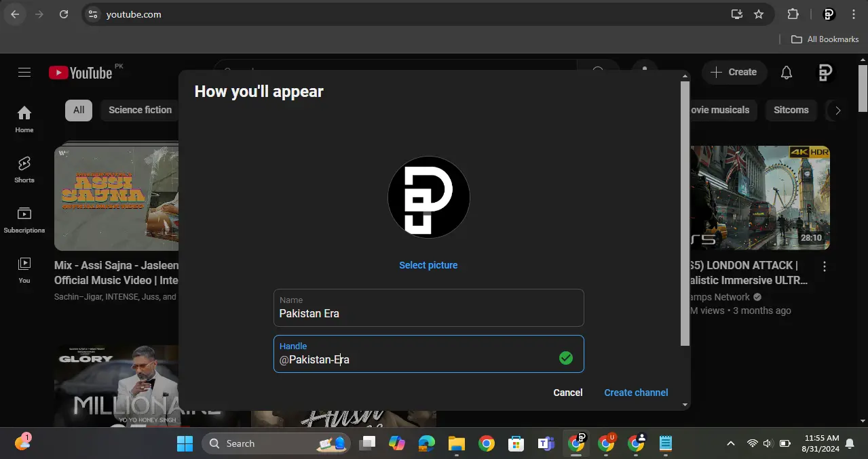
Task: Go back to the previous page
Action: coord(15,14)
